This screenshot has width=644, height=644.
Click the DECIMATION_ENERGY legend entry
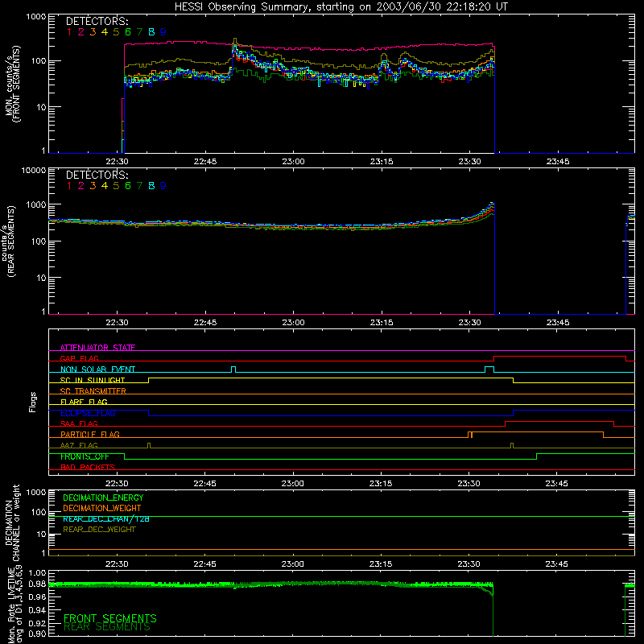(x=103, y=497)
